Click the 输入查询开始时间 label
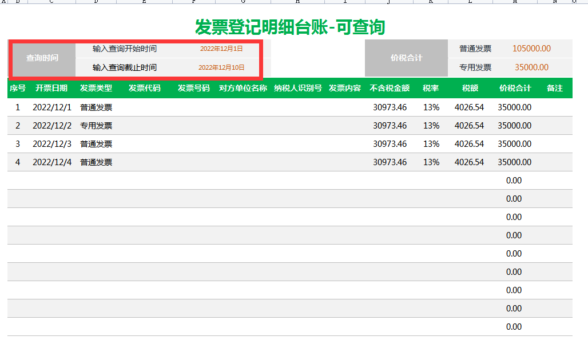588x364 pixels. coord(125,49)
